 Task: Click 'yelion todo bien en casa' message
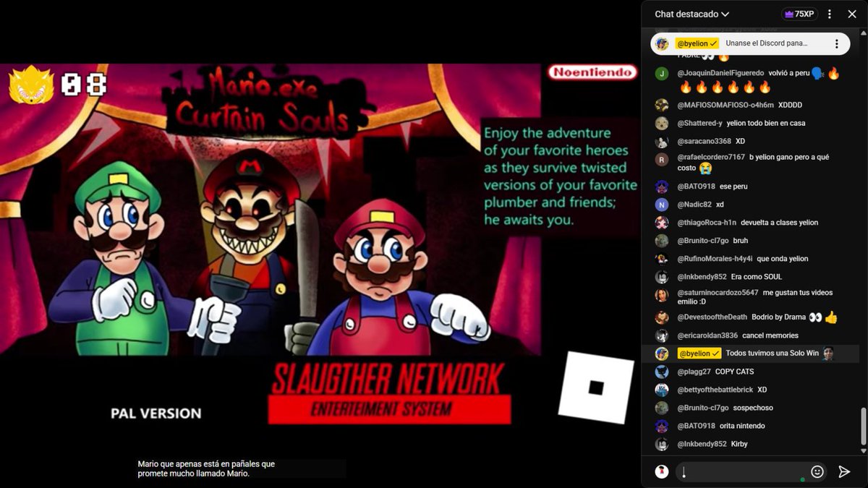click(766, 123)
